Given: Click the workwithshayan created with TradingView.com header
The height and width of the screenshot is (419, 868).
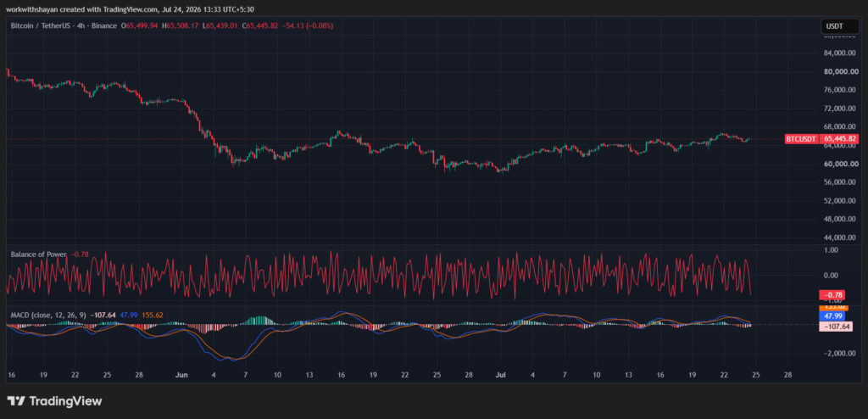Looking at the screenshot, I should pos(131,9).
